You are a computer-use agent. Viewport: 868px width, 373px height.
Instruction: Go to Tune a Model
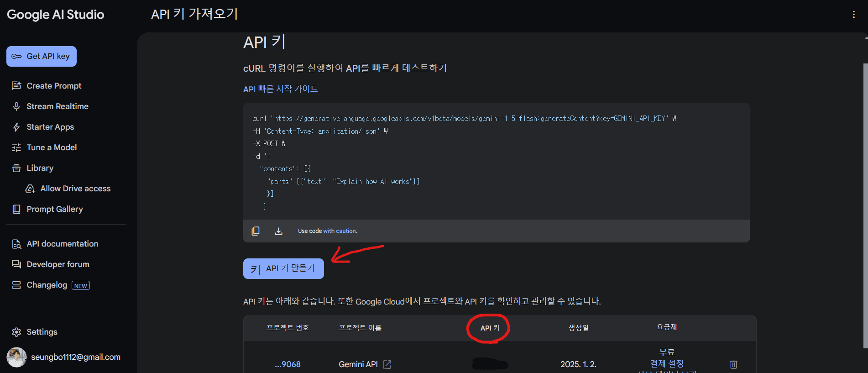(x=52, y=147)
